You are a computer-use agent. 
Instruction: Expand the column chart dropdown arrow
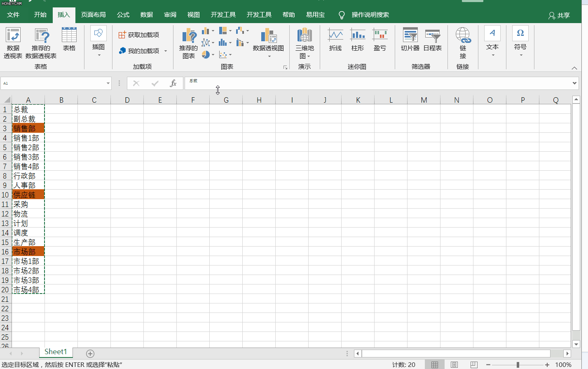pyautogui.click(x=213, y=31)
